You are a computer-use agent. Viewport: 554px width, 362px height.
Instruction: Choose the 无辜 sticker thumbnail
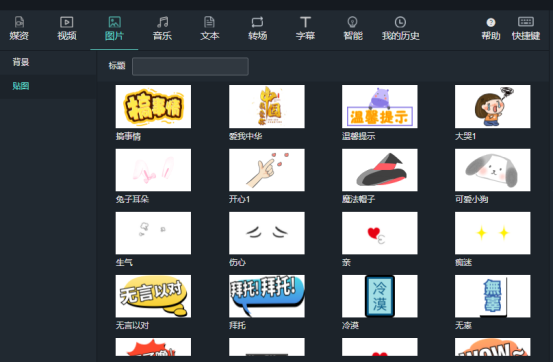point(493,296)
